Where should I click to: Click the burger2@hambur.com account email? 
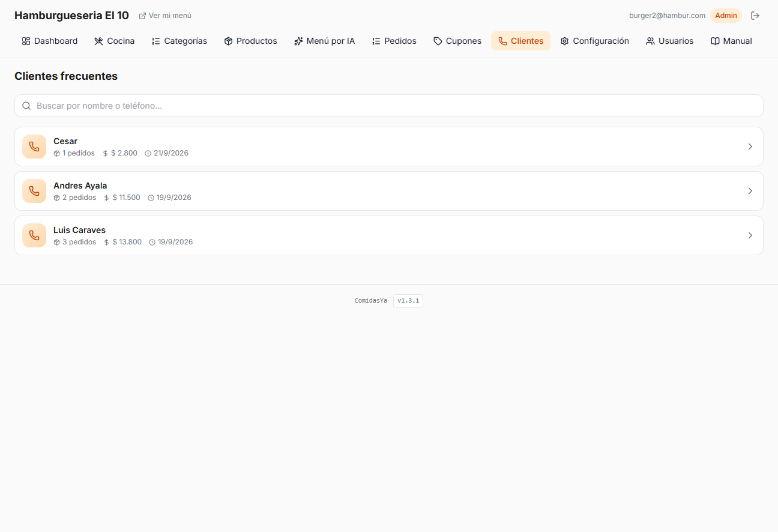[667, 16]
